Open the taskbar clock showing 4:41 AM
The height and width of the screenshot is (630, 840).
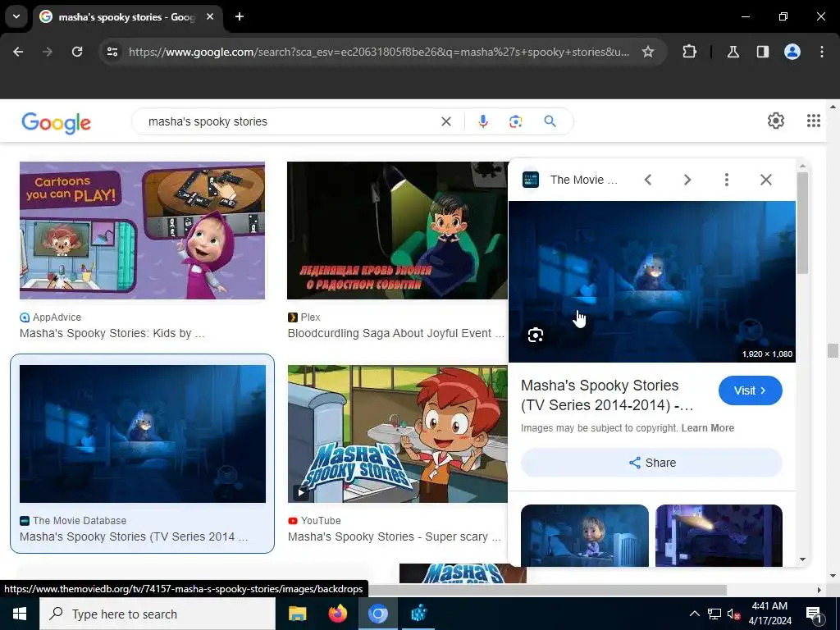(x=769, y=614)
